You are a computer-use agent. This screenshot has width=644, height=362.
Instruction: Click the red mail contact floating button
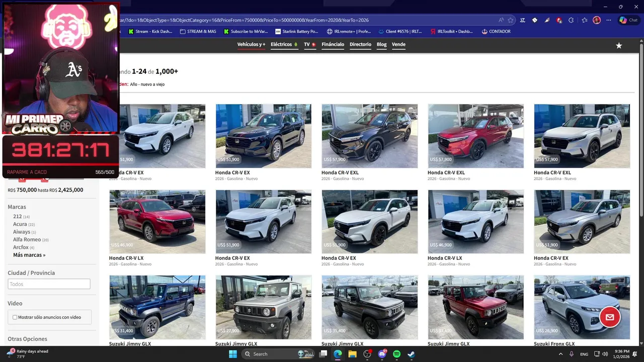pyautogui.click(x=610, y=317)
